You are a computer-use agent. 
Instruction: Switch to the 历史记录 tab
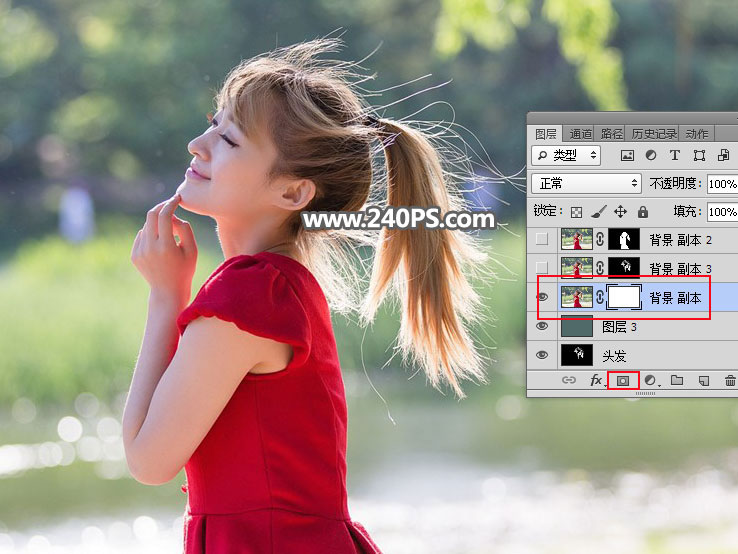click(654, 133)
